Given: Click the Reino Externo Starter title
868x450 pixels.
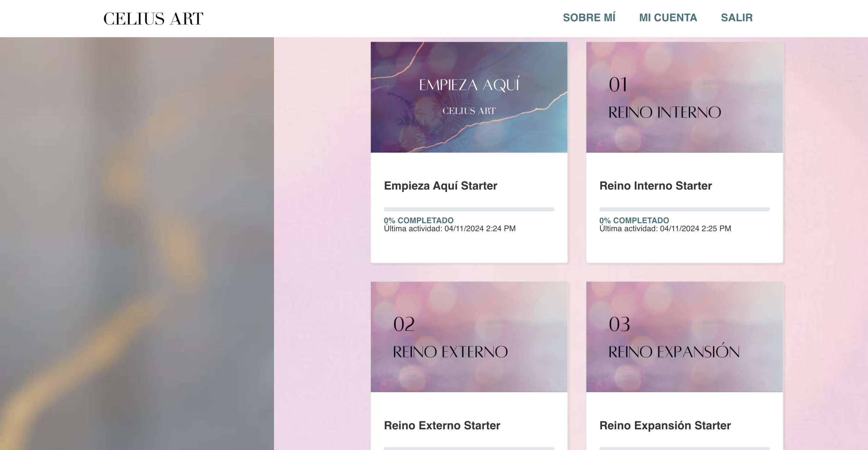Looking at the screenshot, I should tap(442, 425).
